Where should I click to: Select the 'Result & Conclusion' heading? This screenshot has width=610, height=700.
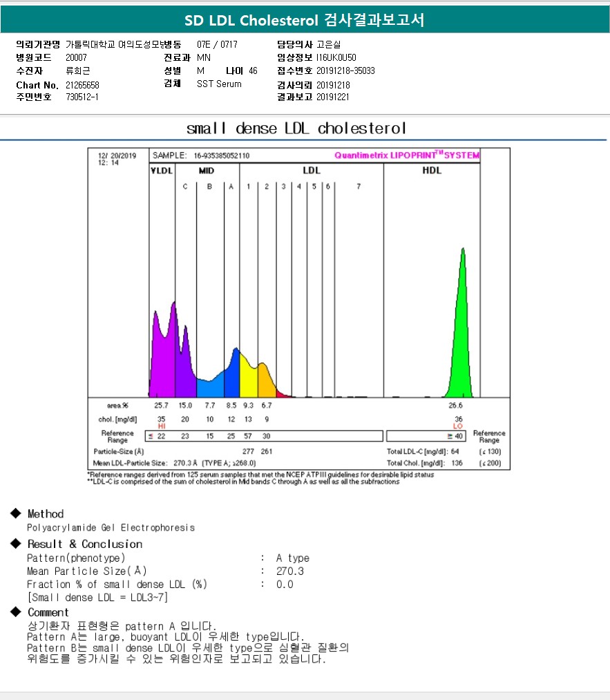tap(85, 545)
